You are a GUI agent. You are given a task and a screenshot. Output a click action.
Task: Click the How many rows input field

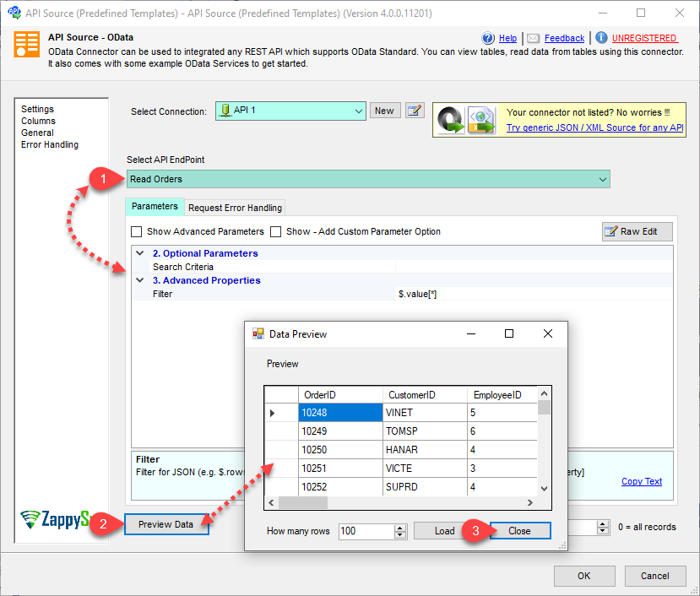(x=366, y=531)
